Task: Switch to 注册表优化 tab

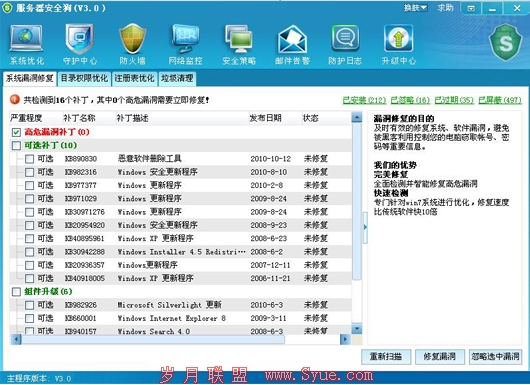Action: coord(134,78)
